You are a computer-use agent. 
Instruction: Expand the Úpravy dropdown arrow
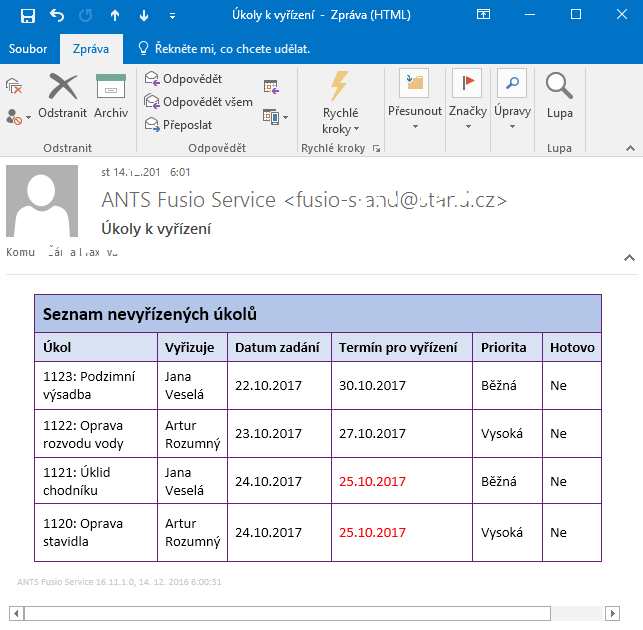tap(512, 126)
